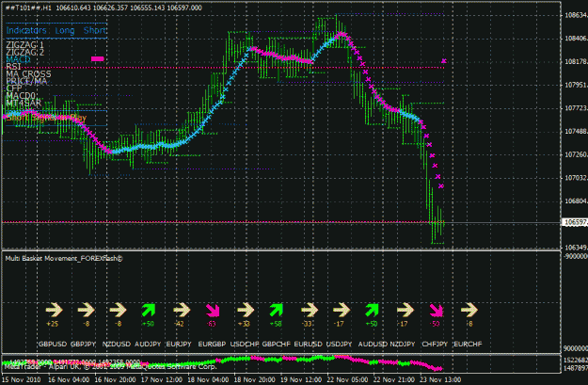
Task: Click the GBPJPY pair label
Action: tap(83, 345)
